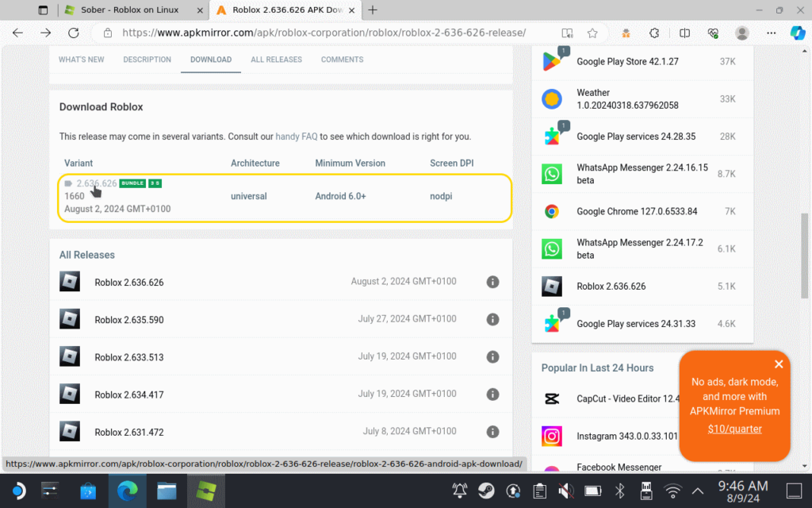Click the page vertical scrollbar
This screenshot has height=508, width=812.
click(x=804, y=255)
